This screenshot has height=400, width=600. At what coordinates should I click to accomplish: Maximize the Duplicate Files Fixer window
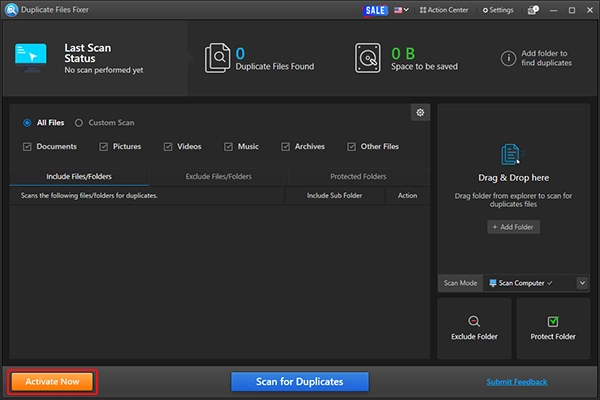pyautogui.click(x=572, y=10)
